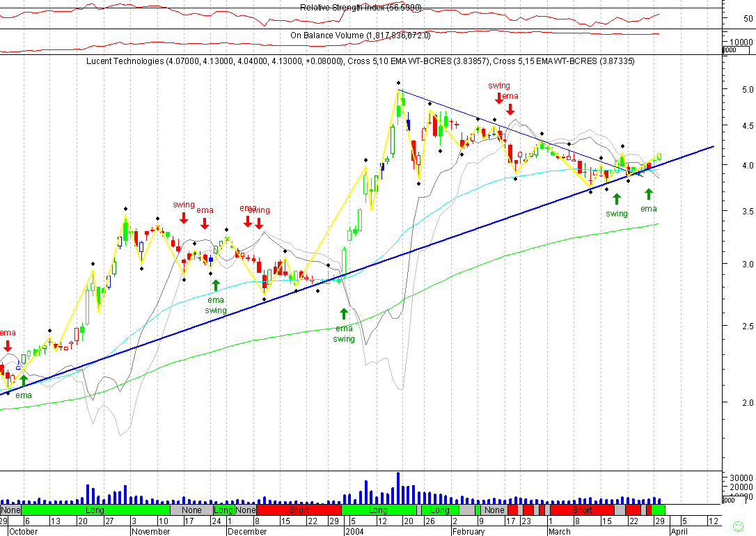756x536 pixels.
Task: Click the 3.5 price axis label
Action: (748, 211)
